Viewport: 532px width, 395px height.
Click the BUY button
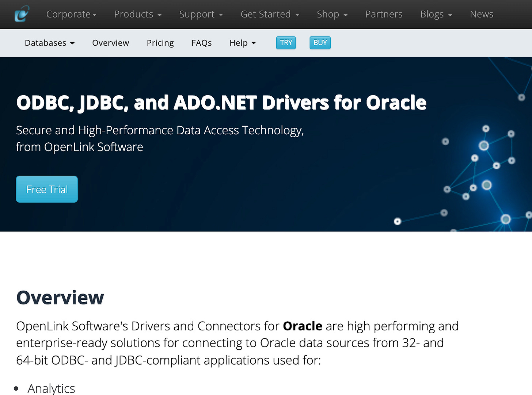[x=320, y=43]
